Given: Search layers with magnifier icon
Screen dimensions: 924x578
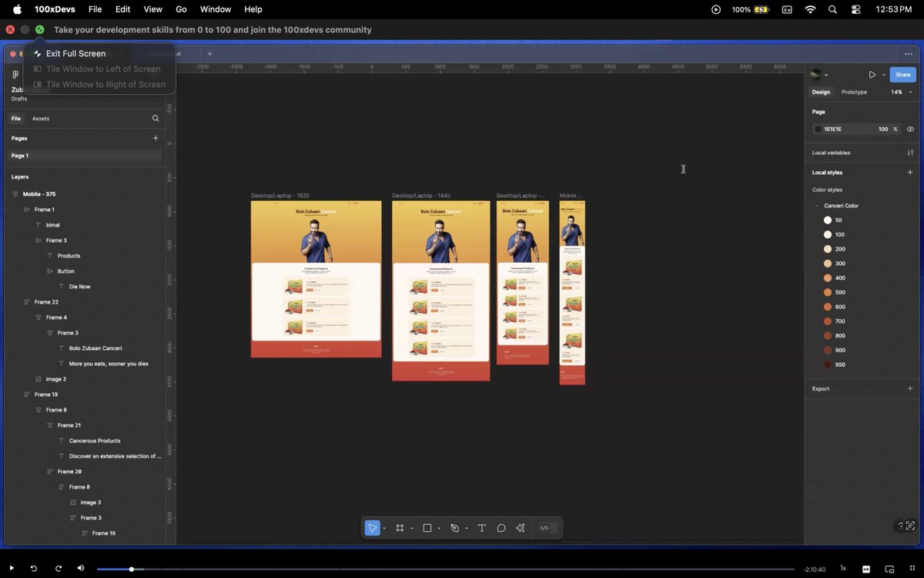Looking at the screenshot, I should [x=156, y=119].
